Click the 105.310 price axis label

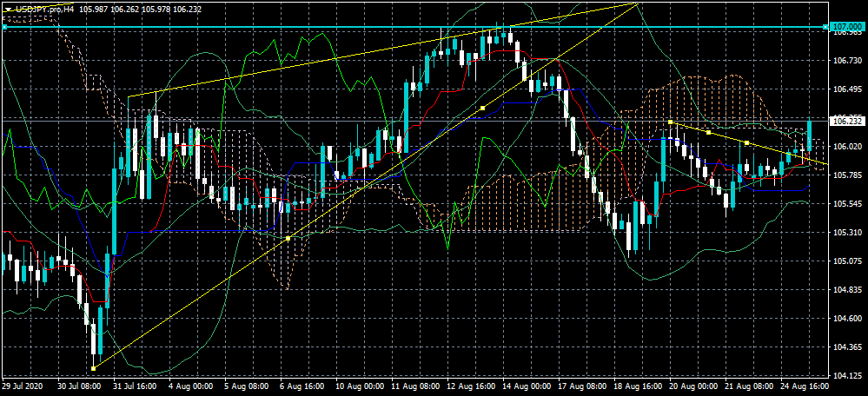pyautogui.click(x=846, y=233)
